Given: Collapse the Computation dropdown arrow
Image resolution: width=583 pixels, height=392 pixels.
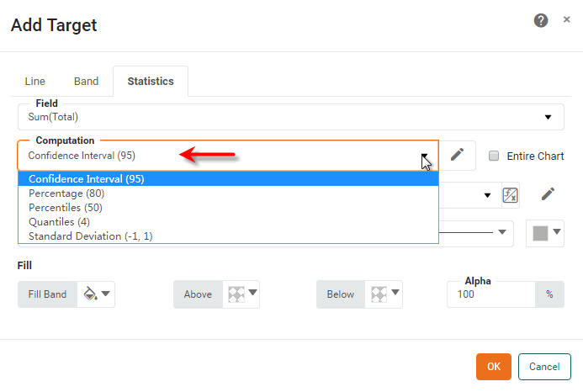Looking at the screenshot, I should (426, 156).
